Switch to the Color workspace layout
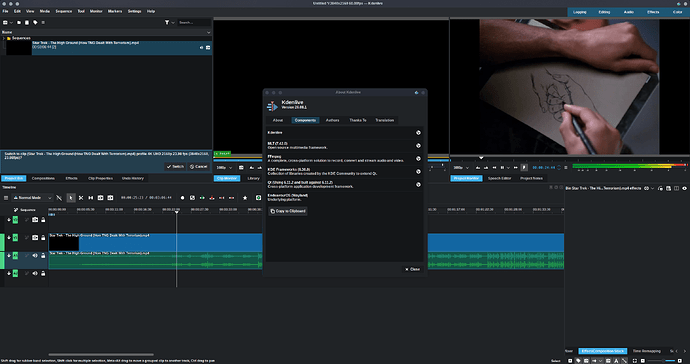Image resolution: width=690 pixels, height=364 pixels. [677, 12]
